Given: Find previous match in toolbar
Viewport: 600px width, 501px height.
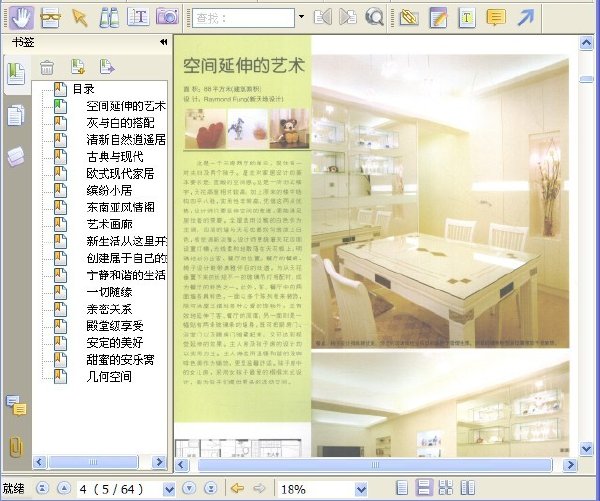Looking at the screenshot, I should 323,17.
